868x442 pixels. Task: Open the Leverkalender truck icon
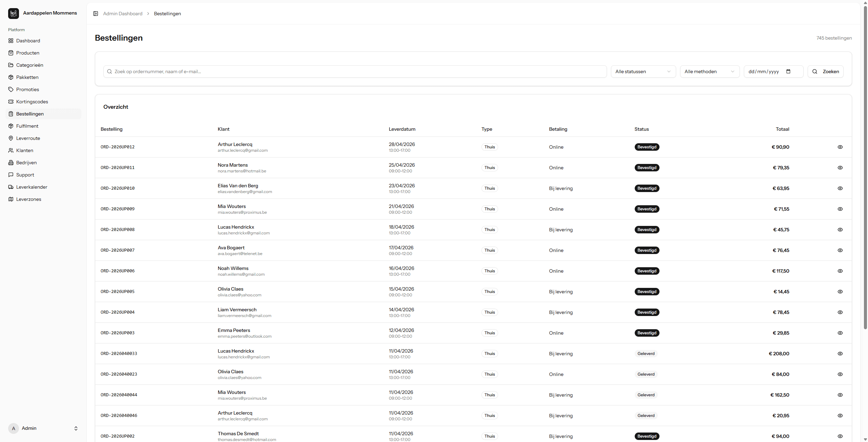tap(11, 187)
